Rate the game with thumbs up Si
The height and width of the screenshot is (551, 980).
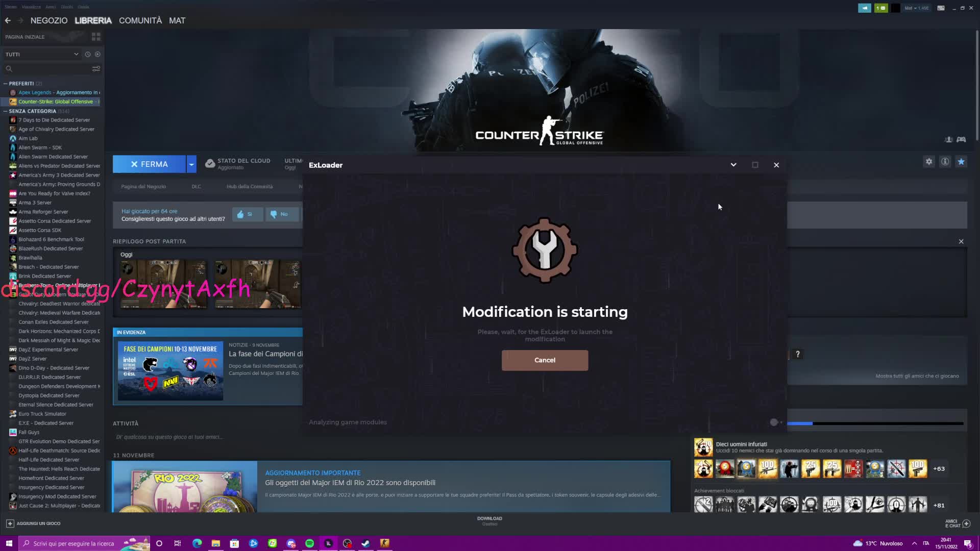pyautogui.click(x=248, y=214)
